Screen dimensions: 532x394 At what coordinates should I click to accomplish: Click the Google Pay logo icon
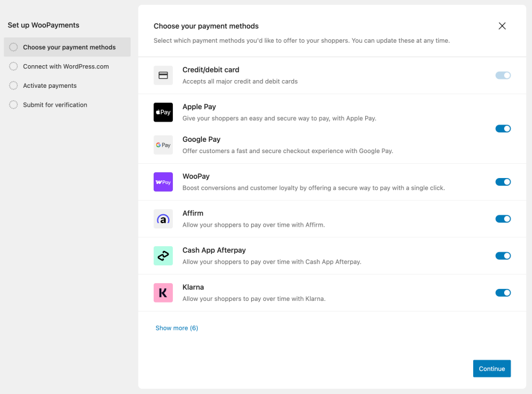point(163,145)
